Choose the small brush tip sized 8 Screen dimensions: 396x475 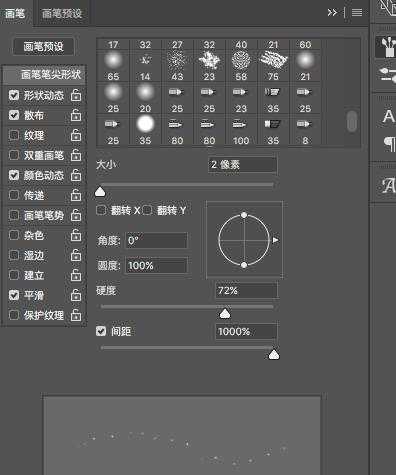coord(305,130)
